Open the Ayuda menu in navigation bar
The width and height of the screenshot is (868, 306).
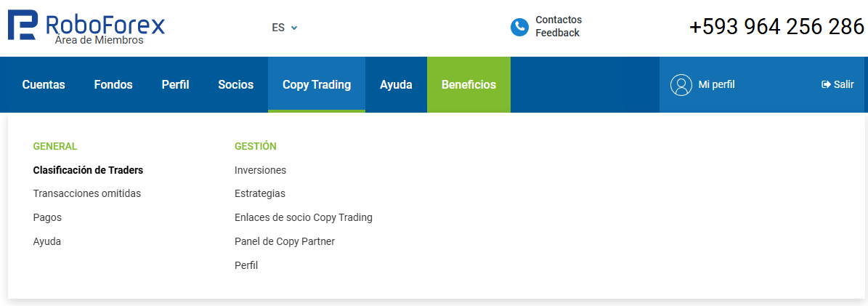pyautogui.click(x=396, y=85)
